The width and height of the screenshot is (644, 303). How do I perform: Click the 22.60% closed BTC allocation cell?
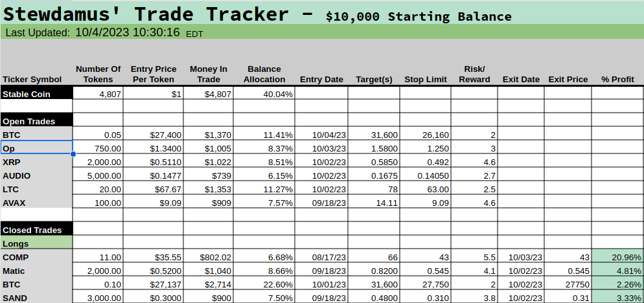264,284
